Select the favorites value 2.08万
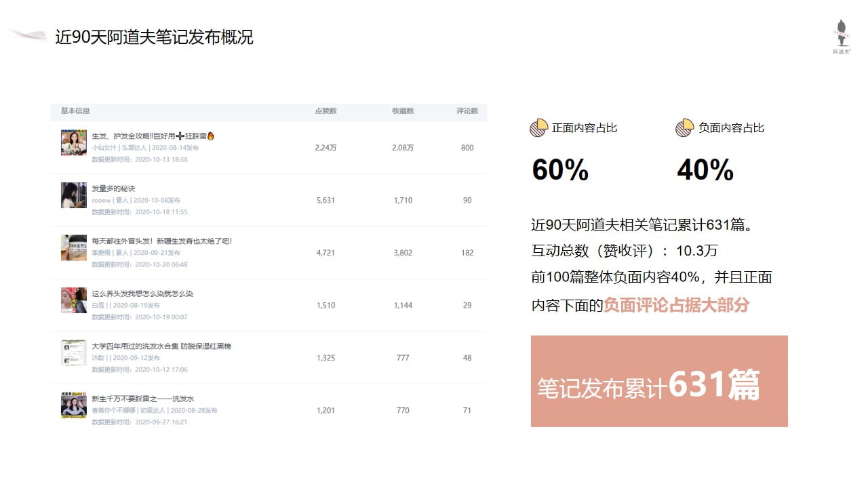The width and height of the screenshot is (868, 488). click(x=403, y=148)
